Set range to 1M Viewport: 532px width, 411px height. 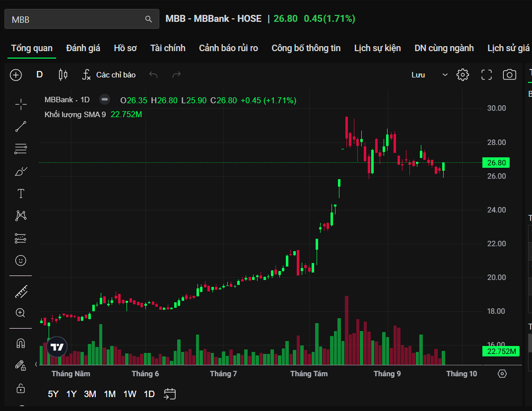tap(110, 394)
